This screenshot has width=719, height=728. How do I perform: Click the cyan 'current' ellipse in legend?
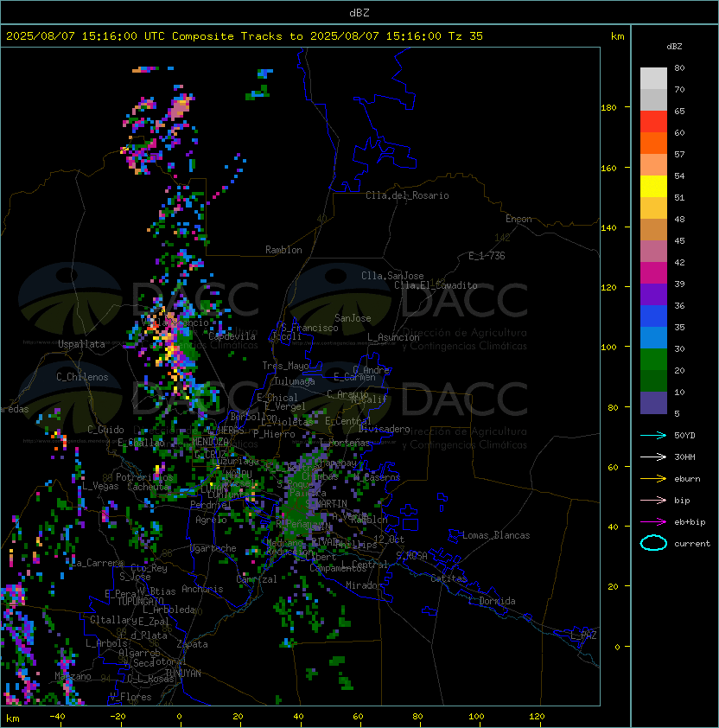tap(653, 543)
